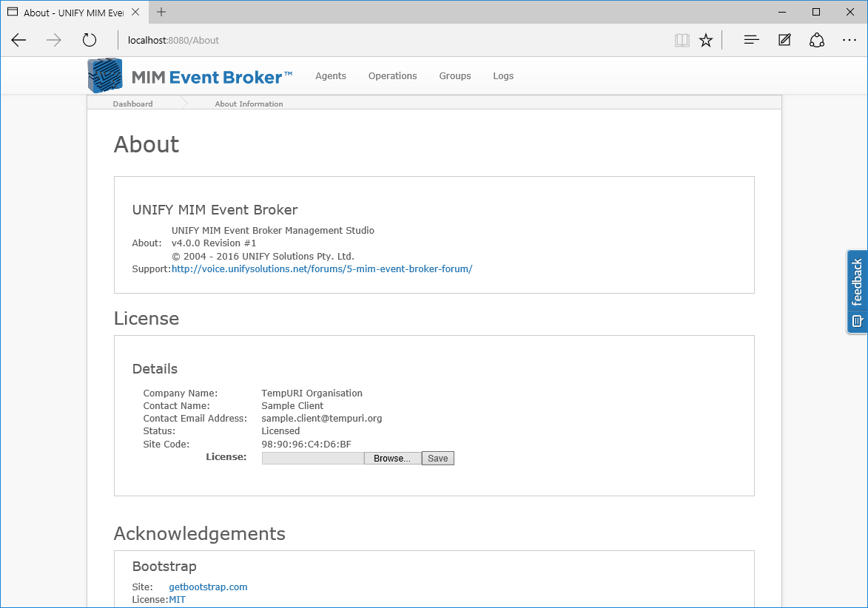Click the About Information breadcrumb
This screenshot has width=868, height=608.
pos(249,104)
